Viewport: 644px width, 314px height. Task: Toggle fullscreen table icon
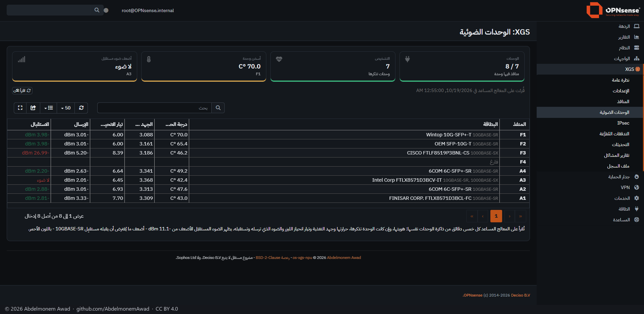20,108
